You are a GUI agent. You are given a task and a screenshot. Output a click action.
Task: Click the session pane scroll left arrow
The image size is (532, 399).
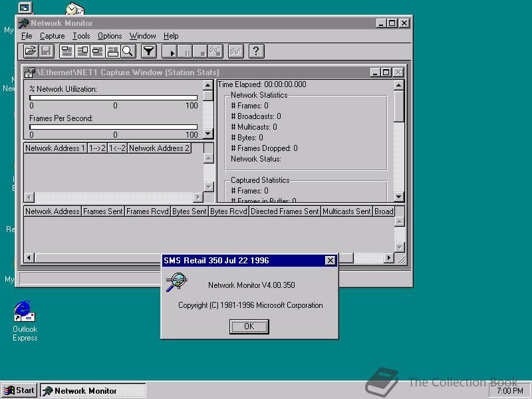pyautogui.click(x=29, y=197)
